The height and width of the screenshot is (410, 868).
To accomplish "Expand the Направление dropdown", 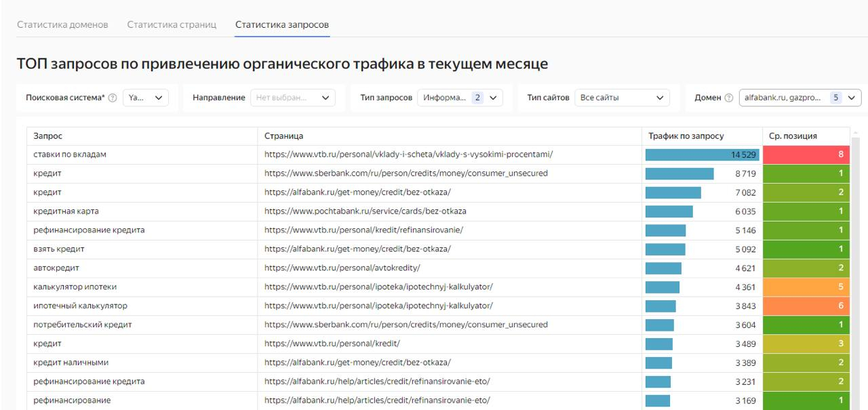I will (294, 98).
